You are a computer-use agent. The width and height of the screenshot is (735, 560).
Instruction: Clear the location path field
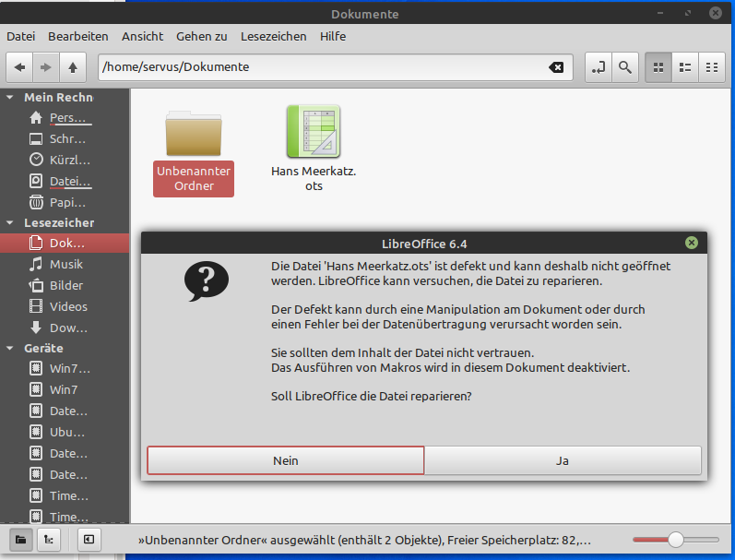[556, 67]
